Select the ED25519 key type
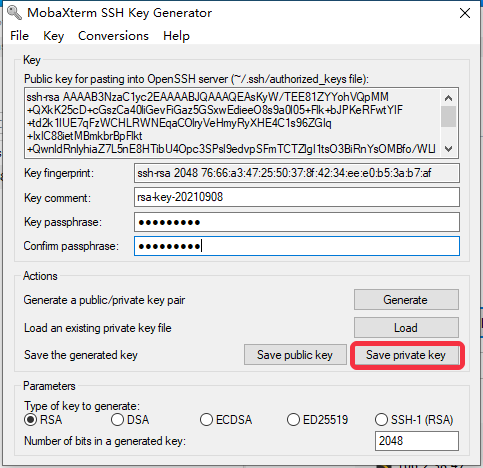Image resolution: width=483 pixels, height=468 pixels. click(317, 419)
